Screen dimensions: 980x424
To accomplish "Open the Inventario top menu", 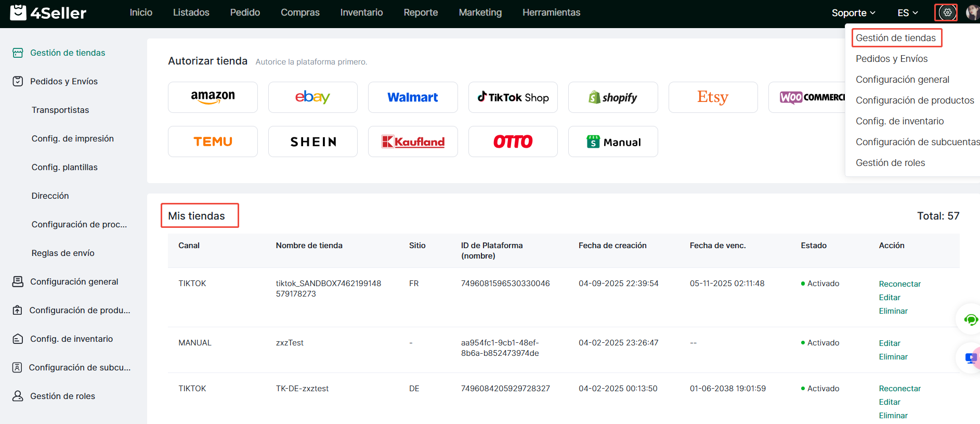I will pos(361,12).
